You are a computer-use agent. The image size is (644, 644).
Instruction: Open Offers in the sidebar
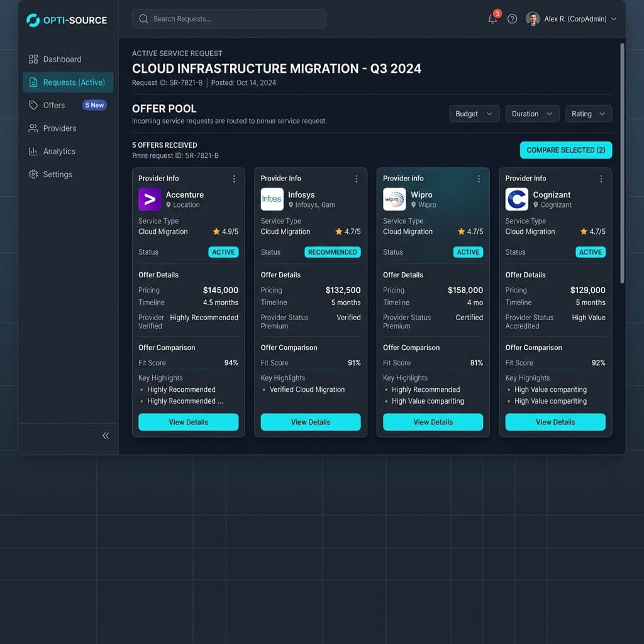click(68, 105)
